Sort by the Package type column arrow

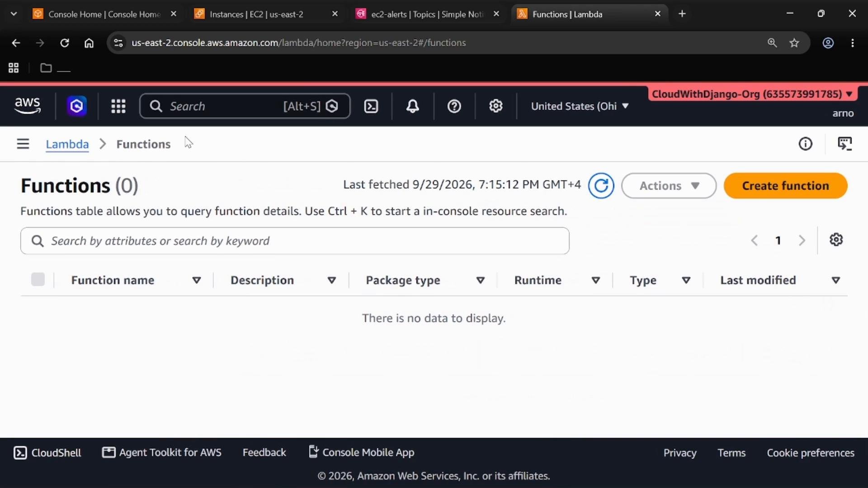coord(481,281)
